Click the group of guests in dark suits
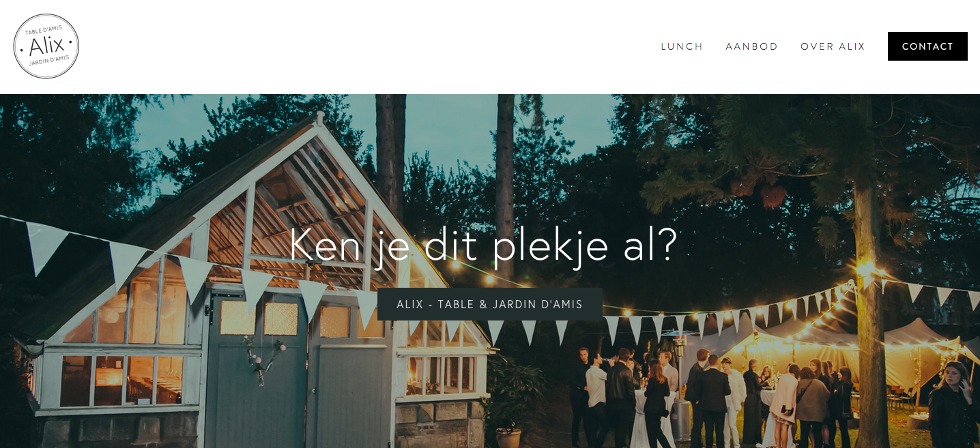Viewport: 980px width, 448px height. pyautogui.click(x=708, y=398)
